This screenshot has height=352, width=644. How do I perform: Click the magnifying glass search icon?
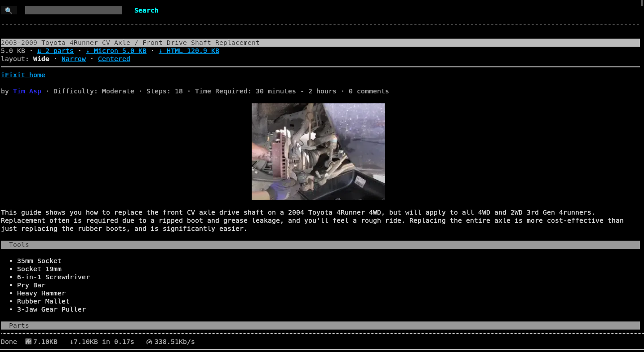click(x=9, y=10)
